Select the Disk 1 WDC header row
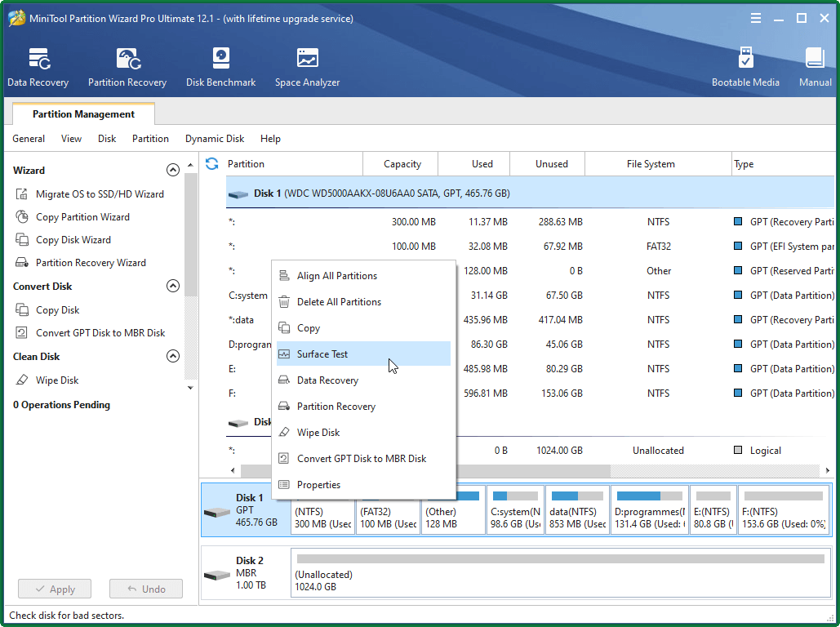Screen dimensions: 840x627 pos(531,193)
